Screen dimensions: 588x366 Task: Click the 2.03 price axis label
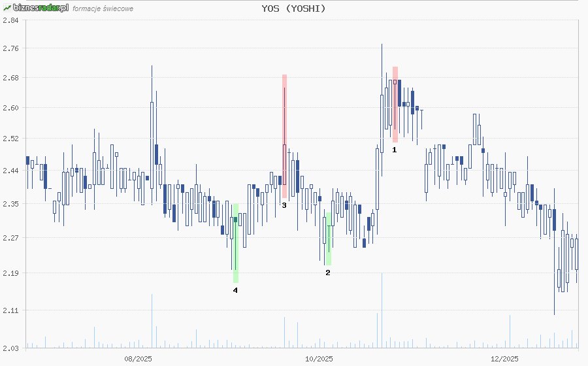point(11,347)
